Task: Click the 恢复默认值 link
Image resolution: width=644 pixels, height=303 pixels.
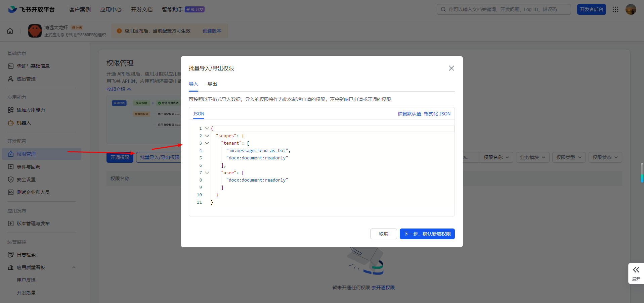Action: click(409, 114)
